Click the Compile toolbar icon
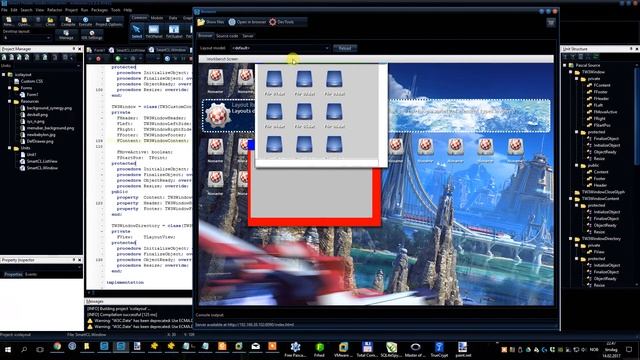Screen dimensions: 640x360 tap(68, 21)
